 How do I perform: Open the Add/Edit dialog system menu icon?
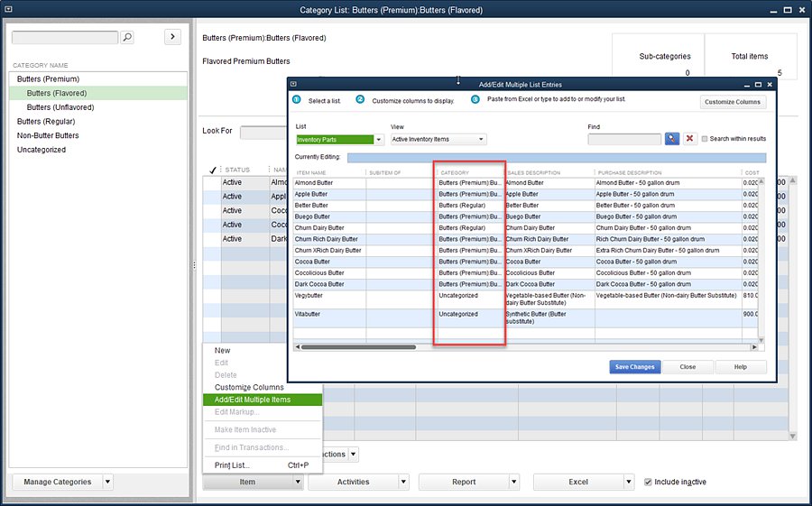tap(294, 84)
